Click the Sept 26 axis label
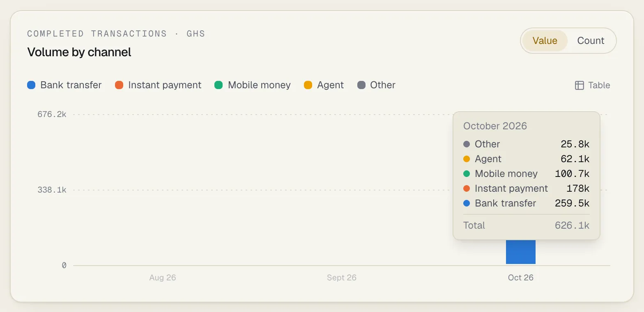644x312 pixels. (x=342, y=278)
